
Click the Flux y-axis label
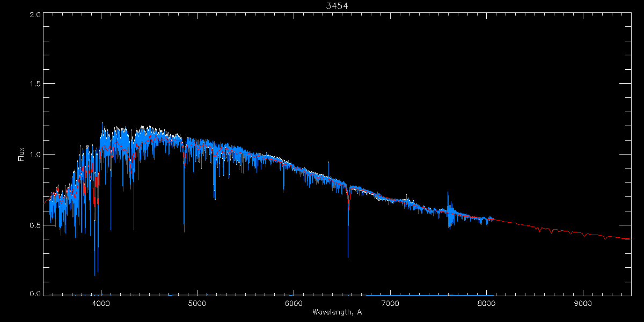21,155
